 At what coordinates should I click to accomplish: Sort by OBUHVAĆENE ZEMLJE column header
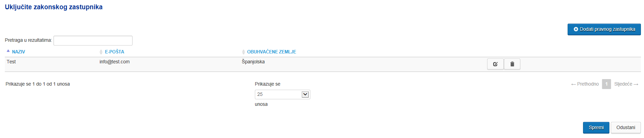click(x=272, y=52)
